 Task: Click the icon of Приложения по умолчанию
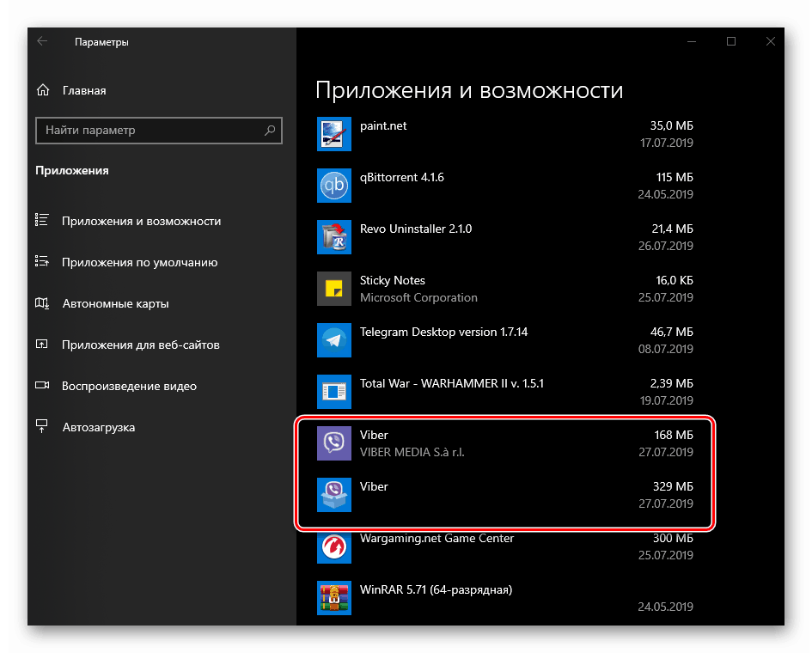42,261
